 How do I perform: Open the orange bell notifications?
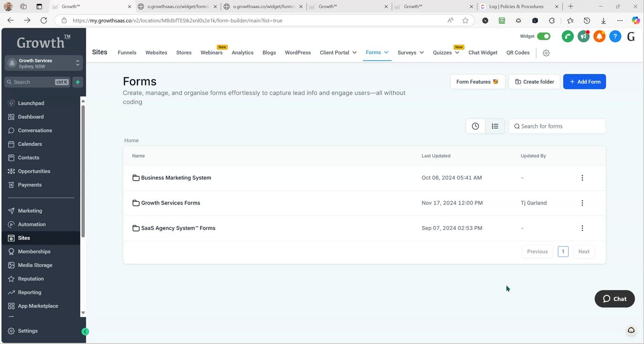click(x=599, y=36)
